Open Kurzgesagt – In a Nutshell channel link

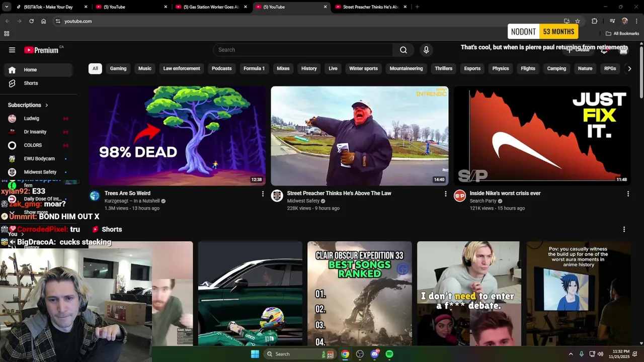132,201
